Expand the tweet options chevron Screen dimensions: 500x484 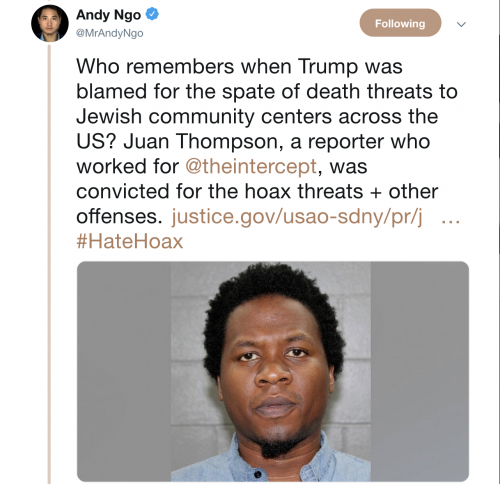[461, 24]
